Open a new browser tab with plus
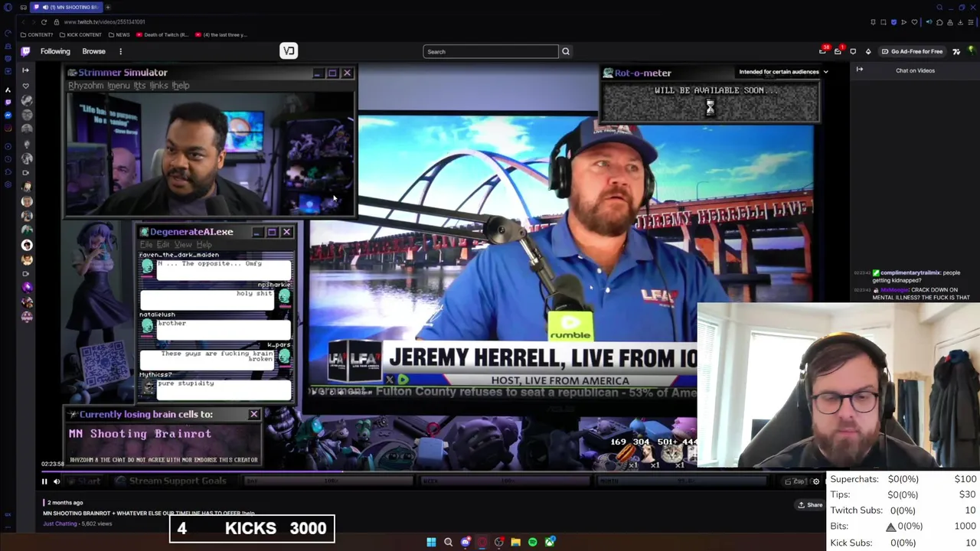This screenshot has height=551, width=980. (x=108, y=7)
